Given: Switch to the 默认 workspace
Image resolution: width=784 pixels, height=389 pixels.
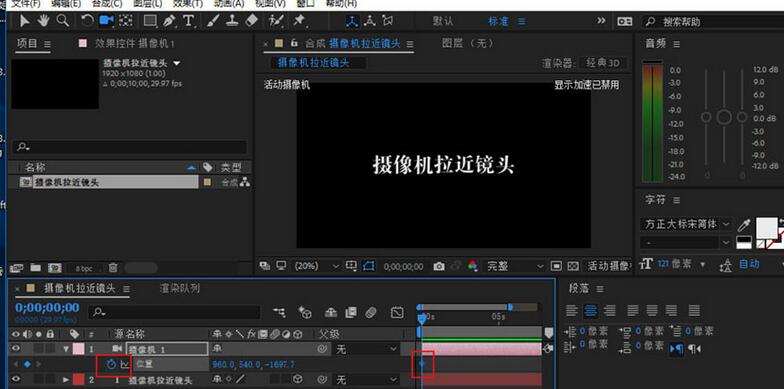Looking at the screenshot, I should (442, 22).
